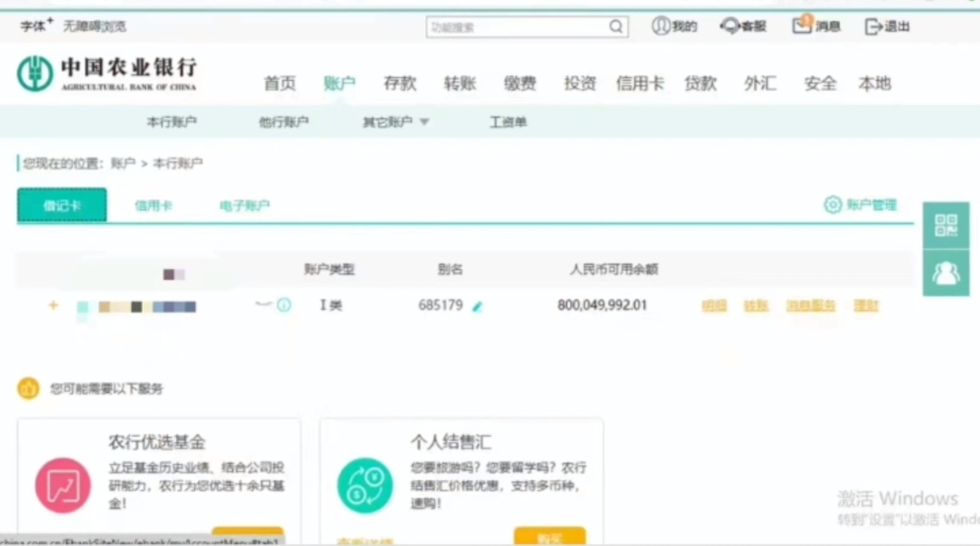Image resolution: width=980 pixels, height=546 pixels.
Task: Expand the account row plus sign
Action: (53, 305)
